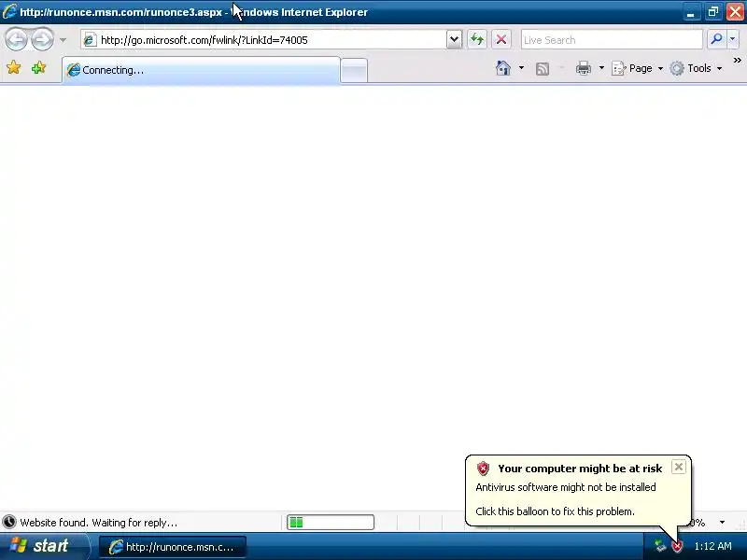Go forward using the Forward arrow button
The width and height of the screenshot is (747, 560).
coord(42,39)
